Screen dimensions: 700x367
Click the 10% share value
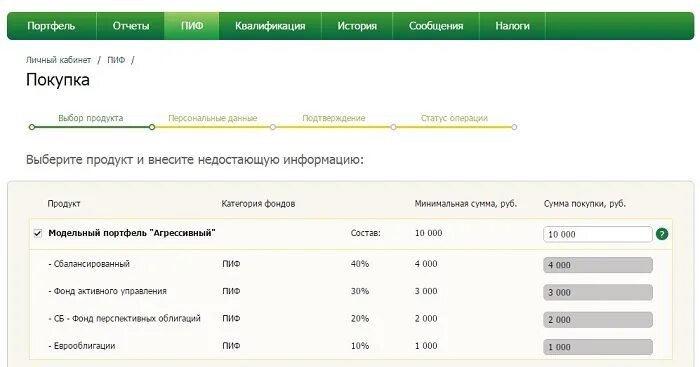pos(360,346)
